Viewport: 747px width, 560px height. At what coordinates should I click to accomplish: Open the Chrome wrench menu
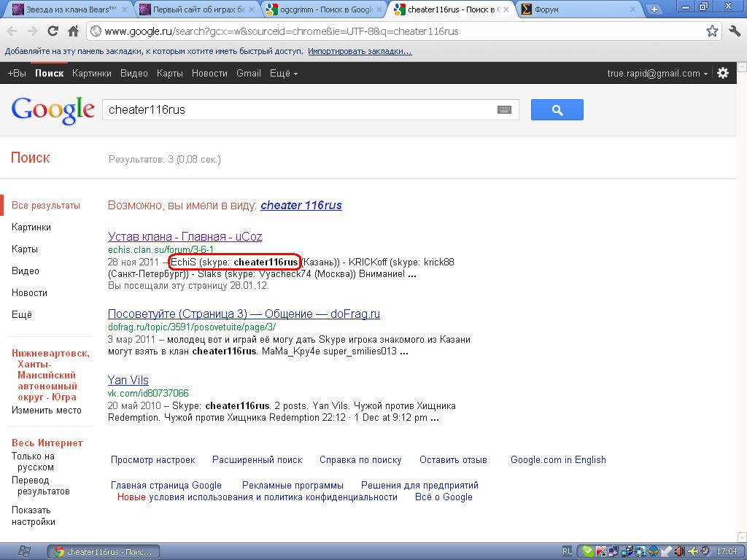pos(735,31)
